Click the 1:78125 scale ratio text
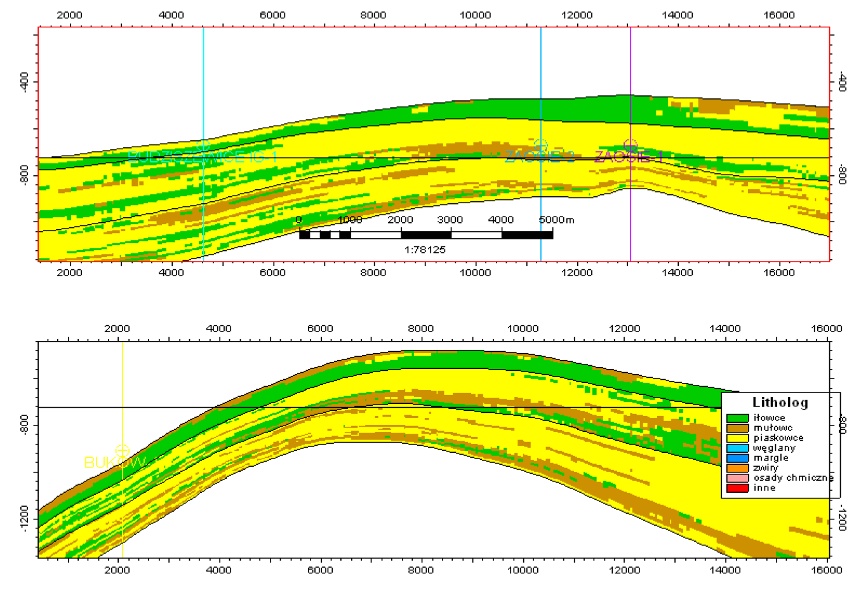Viewport: 868px width, 595px height. [425, 250]
